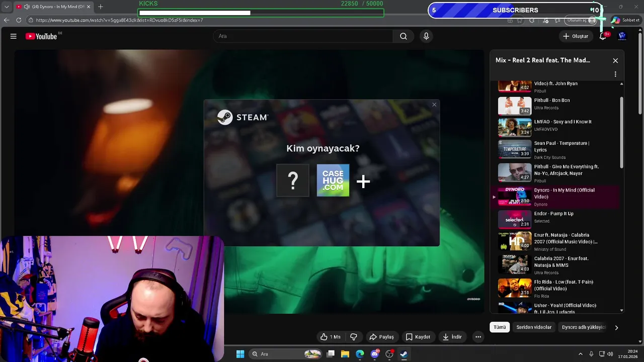
Task: Dislike the video with thumbs down
Action: [x=354, y=337]
